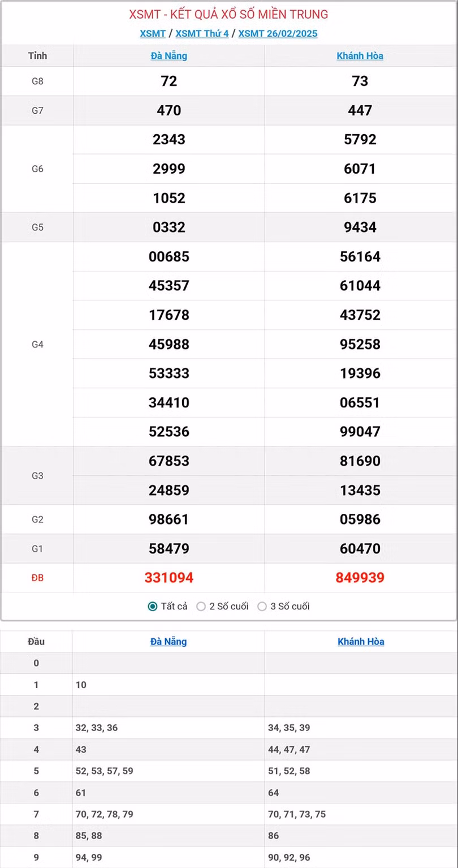Click the G7 result 470 for Đà Nẵng

point(169,110)
